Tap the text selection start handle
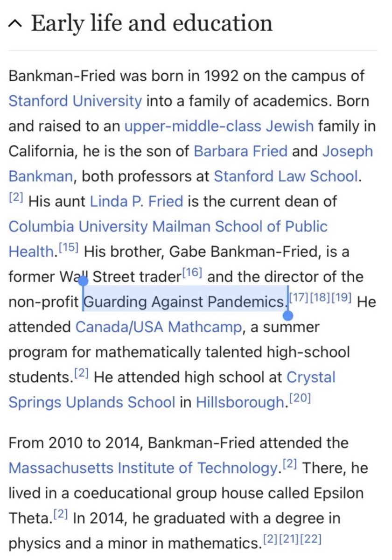392x560 pixels. [x=83, y=281]
